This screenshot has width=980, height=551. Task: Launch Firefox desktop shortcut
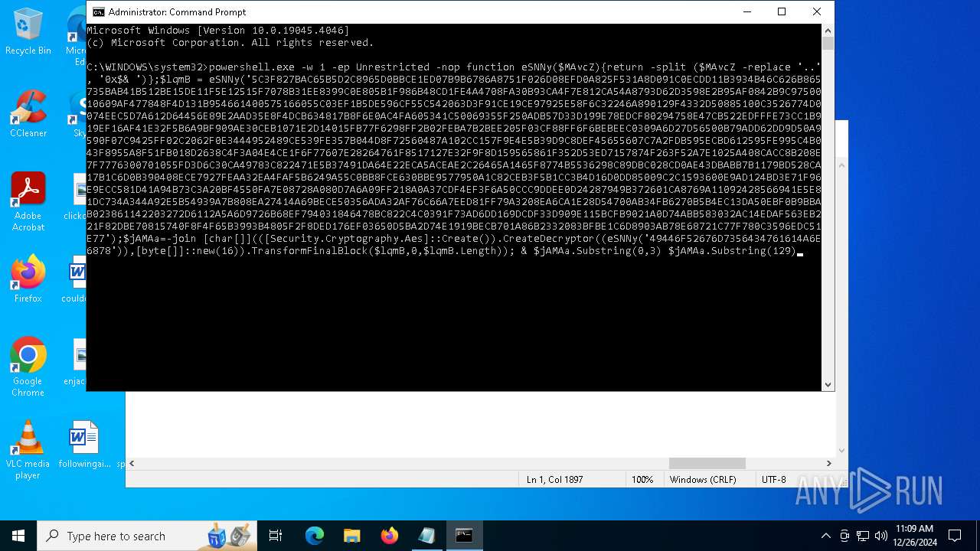pyautogui.click(x=28, y=279)
